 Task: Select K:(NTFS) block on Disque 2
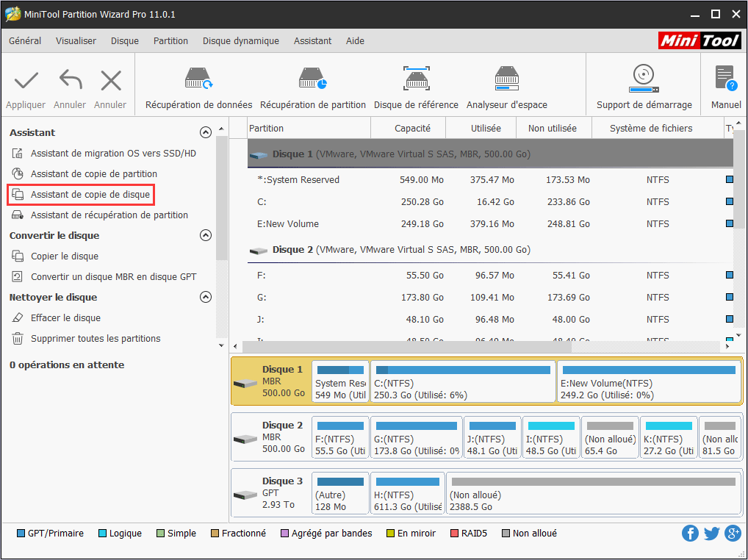pyautogui.click(x=669, y=437)
